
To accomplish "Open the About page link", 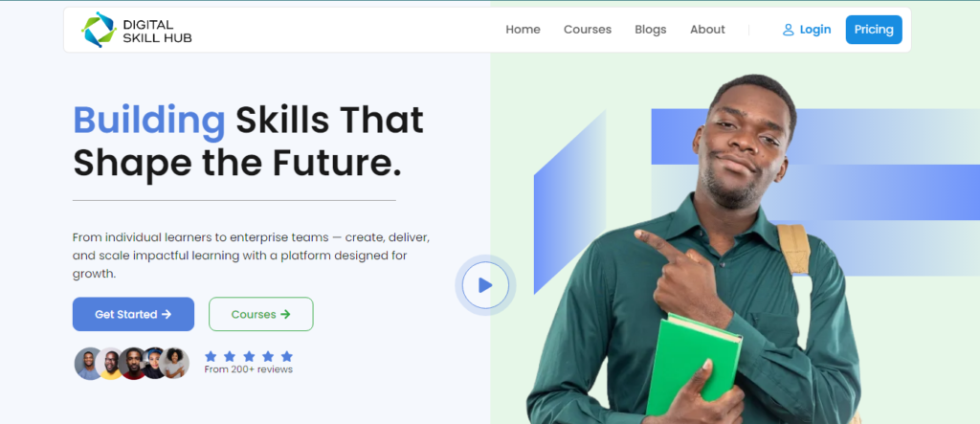I will pos(707,30).
